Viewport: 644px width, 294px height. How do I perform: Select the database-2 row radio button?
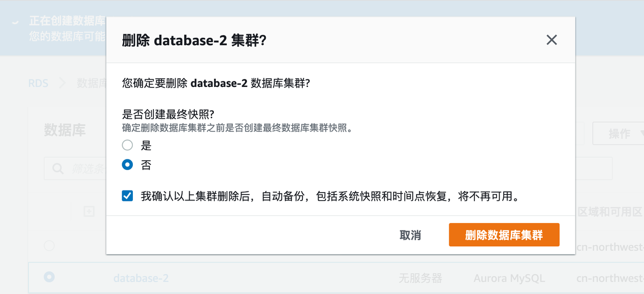click(49, 277)
